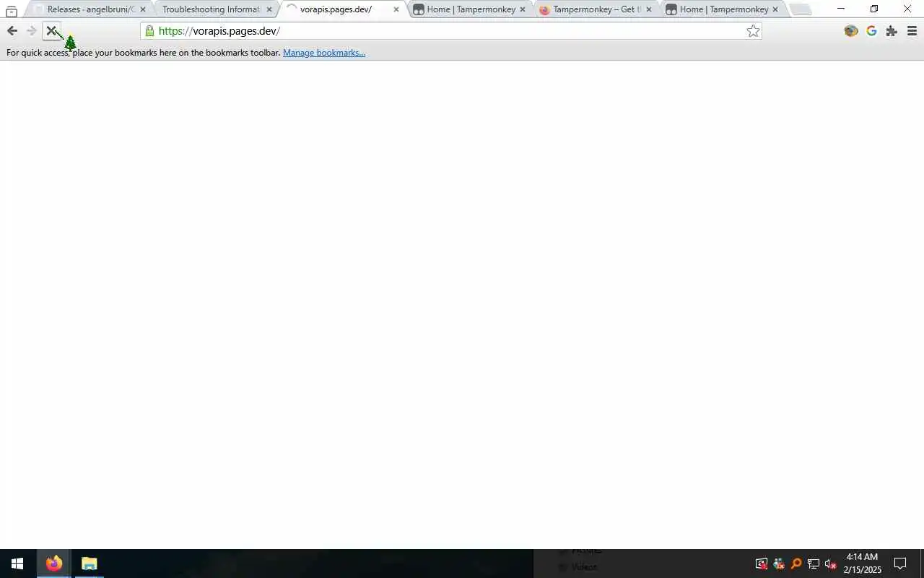Close the Releases - angelbruni tab

(142, 9)
